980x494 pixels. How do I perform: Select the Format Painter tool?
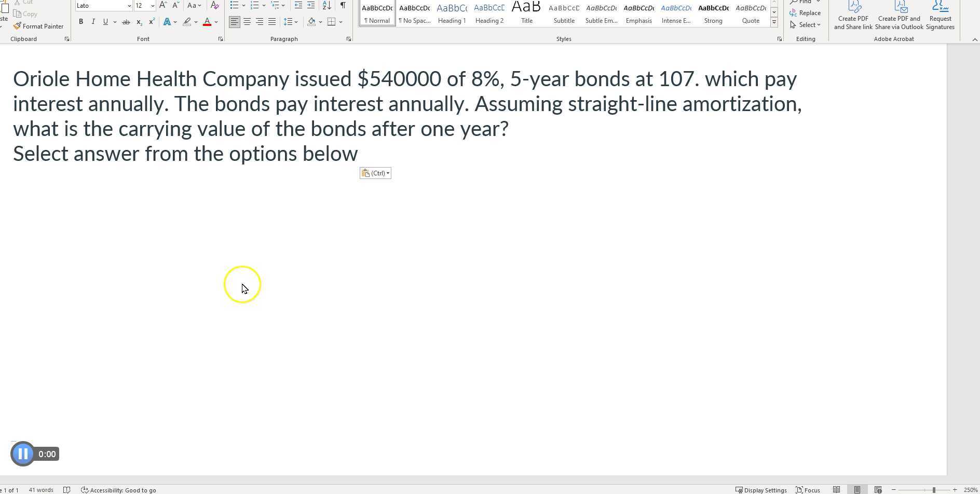[39, 26]
